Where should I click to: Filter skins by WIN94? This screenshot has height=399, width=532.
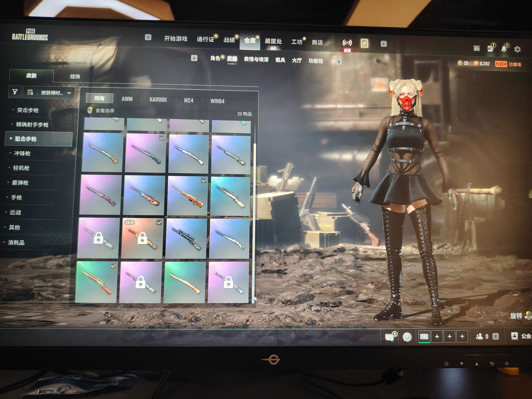pyautogui.click(x=217, y=101)
